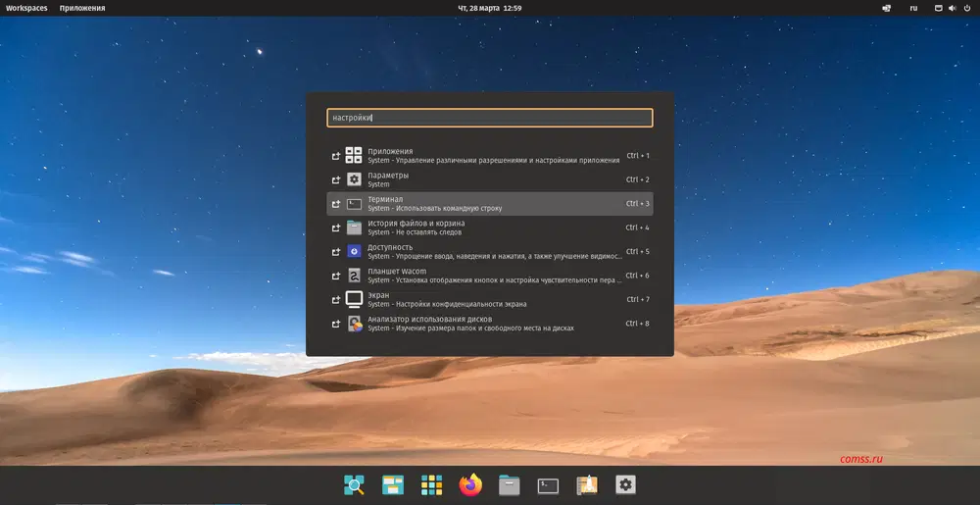The width and height of the screenshot is (980, 505).
Task: Open the applications grid icon in dock
Action: pyautogui.click(x=432, y=484)
